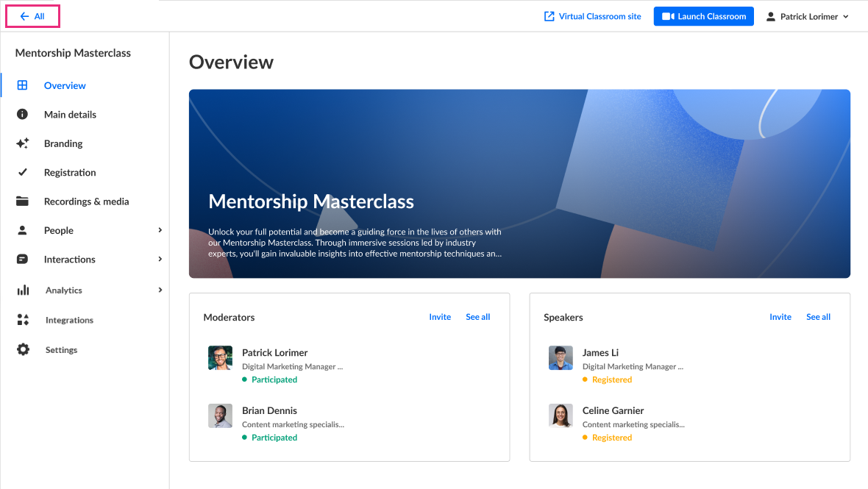Invite a moderator via Invite link
The image size is (868, 489).
point(440,316)
